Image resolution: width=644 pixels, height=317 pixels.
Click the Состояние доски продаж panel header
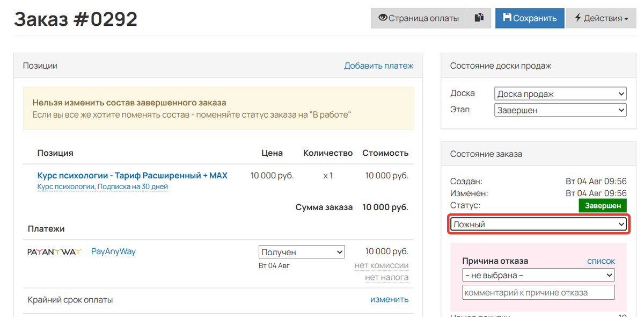(x=538, y=66)
